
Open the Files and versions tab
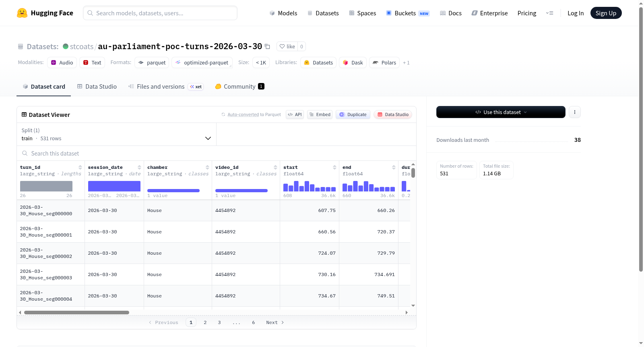pyautogui.click(x=166, y=86)
